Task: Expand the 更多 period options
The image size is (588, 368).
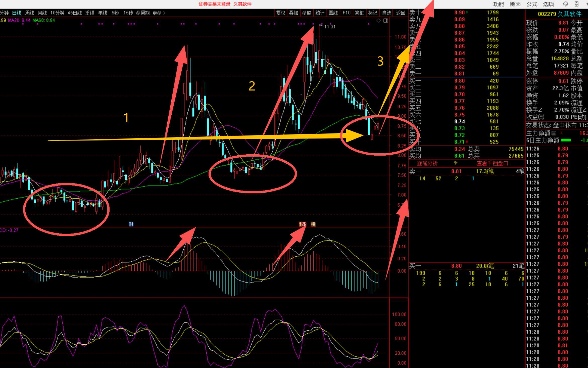Action: [159, 13]
